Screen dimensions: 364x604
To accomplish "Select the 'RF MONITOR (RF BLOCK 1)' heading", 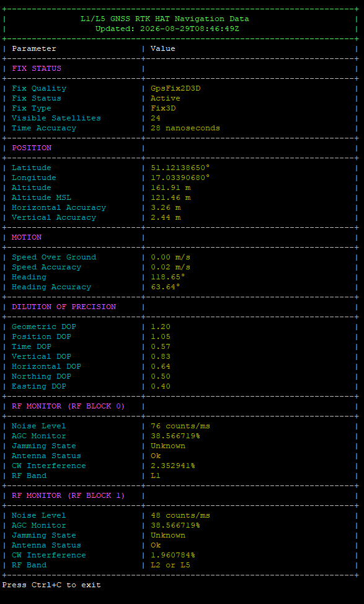I will pos(68,496).
